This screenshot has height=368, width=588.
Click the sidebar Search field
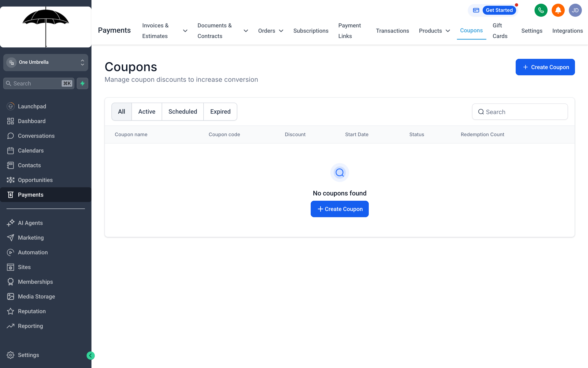[x=39, y=83]
